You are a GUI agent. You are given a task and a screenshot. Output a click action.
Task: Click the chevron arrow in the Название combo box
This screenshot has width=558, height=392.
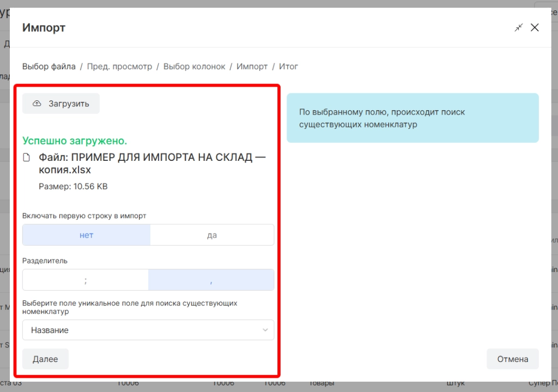coord(265,330)
